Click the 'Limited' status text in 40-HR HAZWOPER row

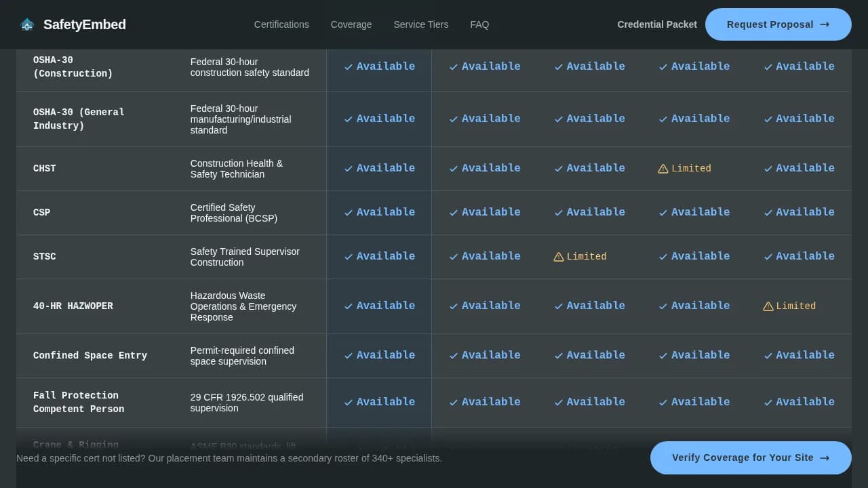click(796, 306)
